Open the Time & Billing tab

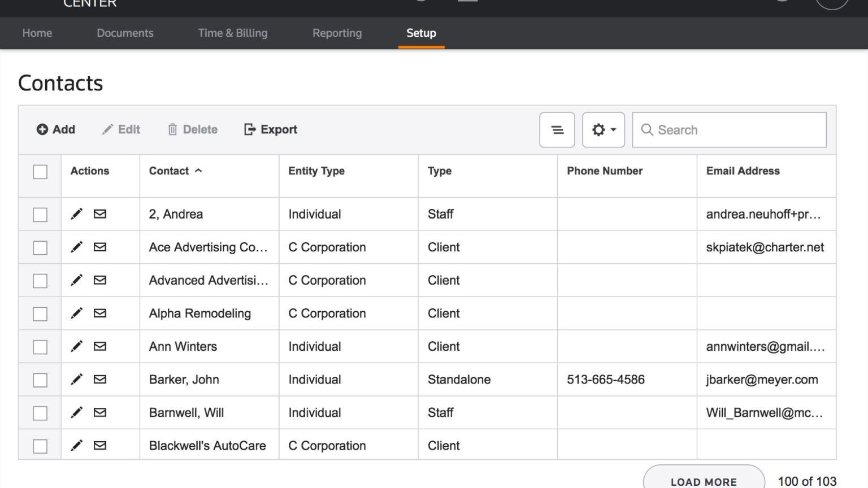[x=232, y=33]
